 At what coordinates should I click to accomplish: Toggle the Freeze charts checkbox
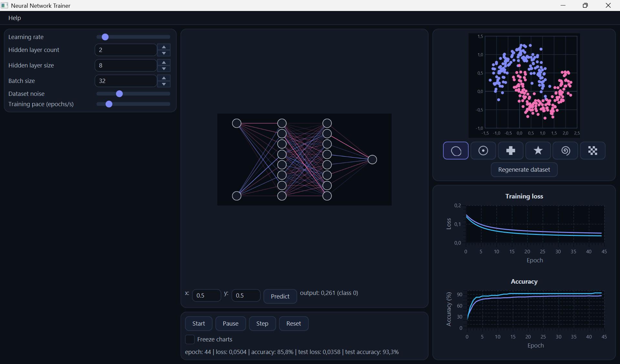(x=190, y=339)
